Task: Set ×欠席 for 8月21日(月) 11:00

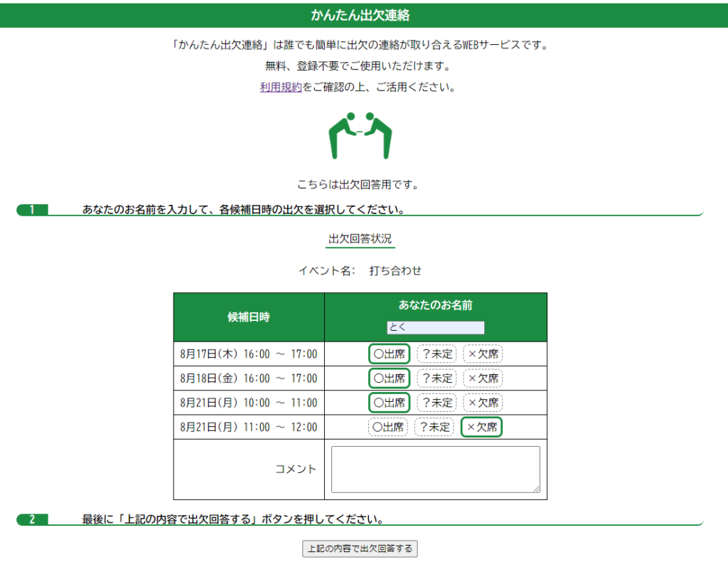Action: [x=481, y=427]
